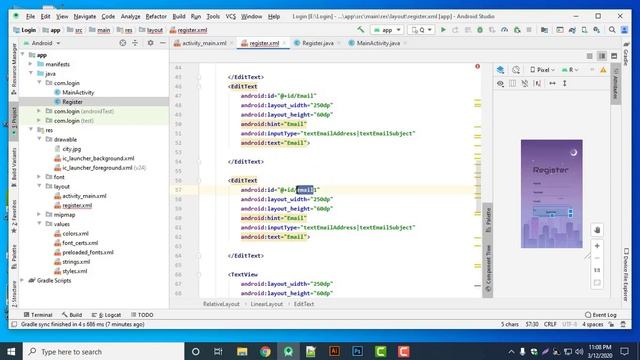
Task: Click horizontal expand arrows icon in preview
Action: click(552, 83)
